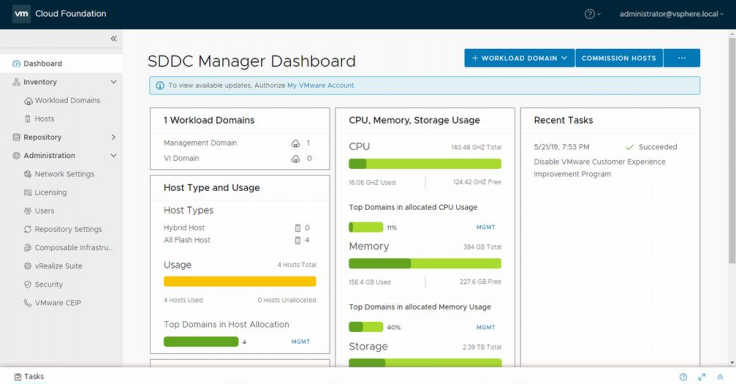Click the All Flash Host server icon
The image size is (736, 384).
click(x=297, y=240)
